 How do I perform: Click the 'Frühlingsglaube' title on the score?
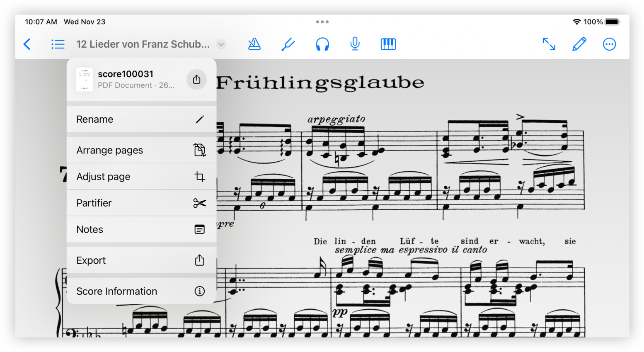[320, 83]
